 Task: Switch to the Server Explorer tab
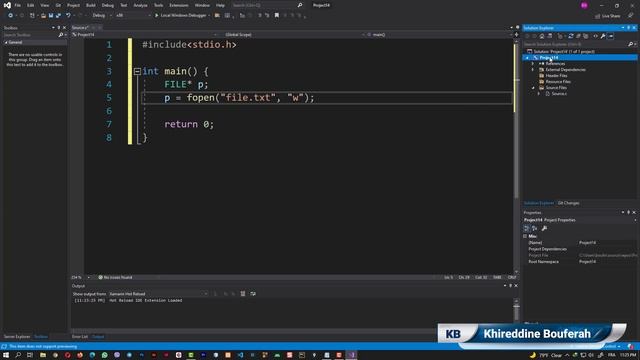coord(17,337)
